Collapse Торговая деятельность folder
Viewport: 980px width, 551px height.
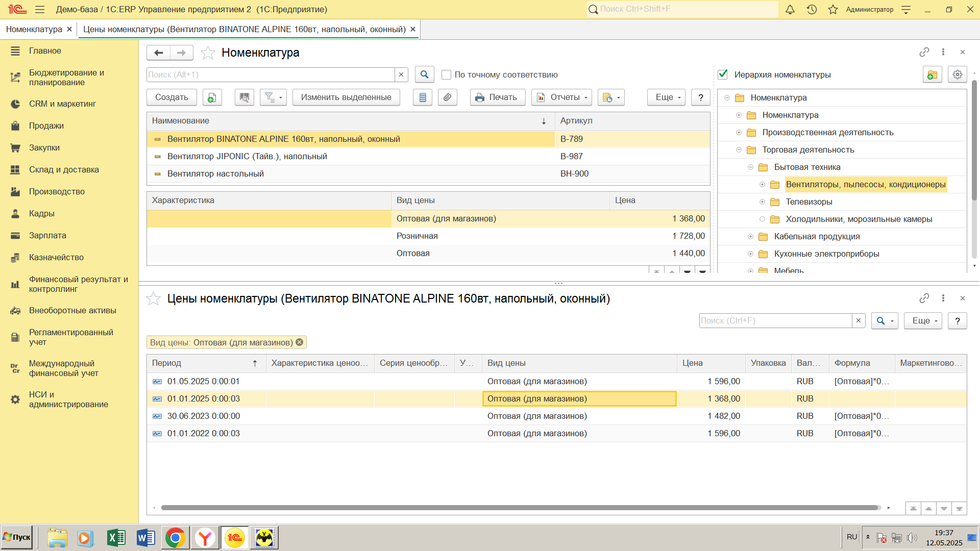739,150
